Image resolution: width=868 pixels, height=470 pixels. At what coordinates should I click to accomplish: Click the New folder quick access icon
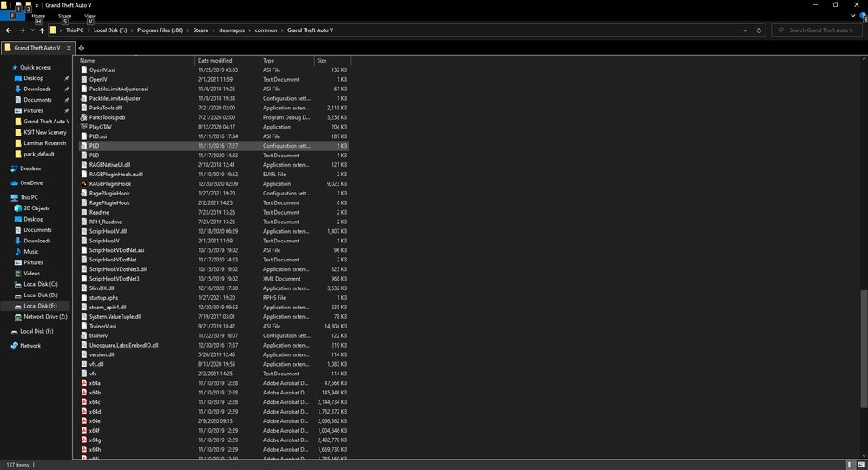pos(28,5)
